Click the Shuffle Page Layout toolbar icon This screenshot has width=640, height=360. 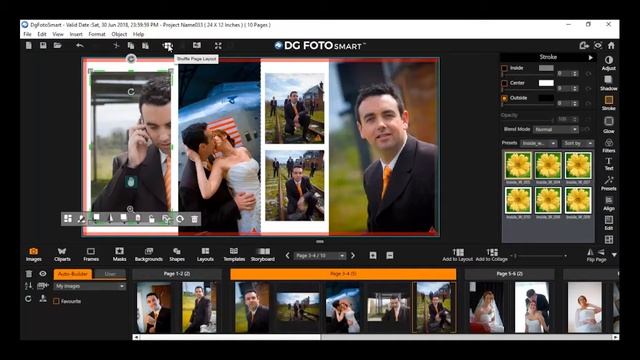167,46
